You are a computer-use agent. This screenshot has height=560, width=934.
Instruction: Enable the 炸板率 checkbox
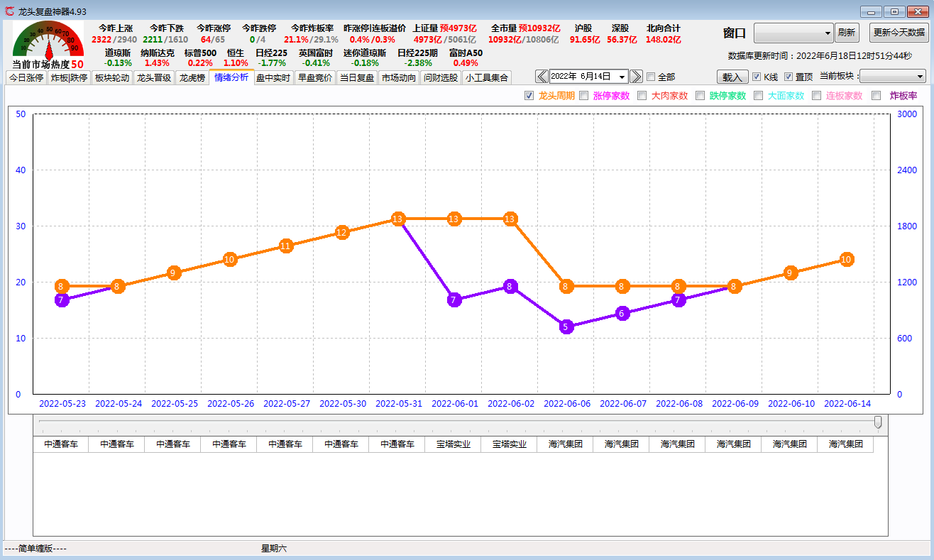[876, 96]
